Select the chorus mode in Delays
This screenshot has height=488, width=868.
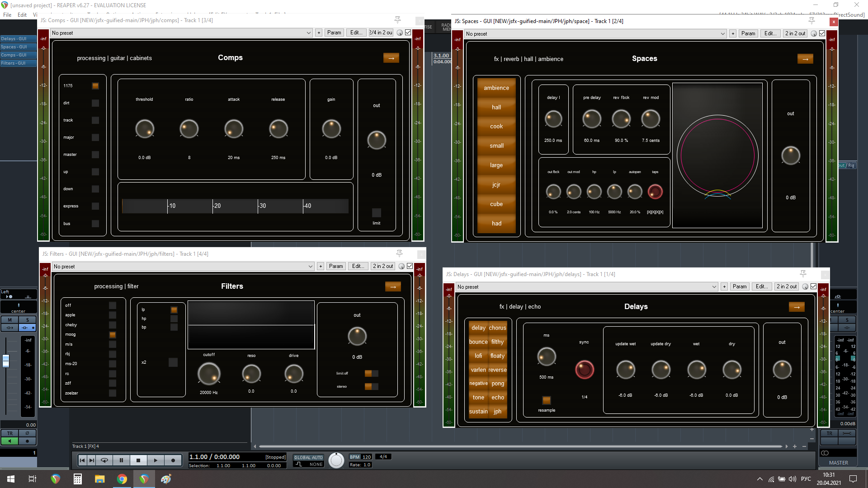point(497,328)
